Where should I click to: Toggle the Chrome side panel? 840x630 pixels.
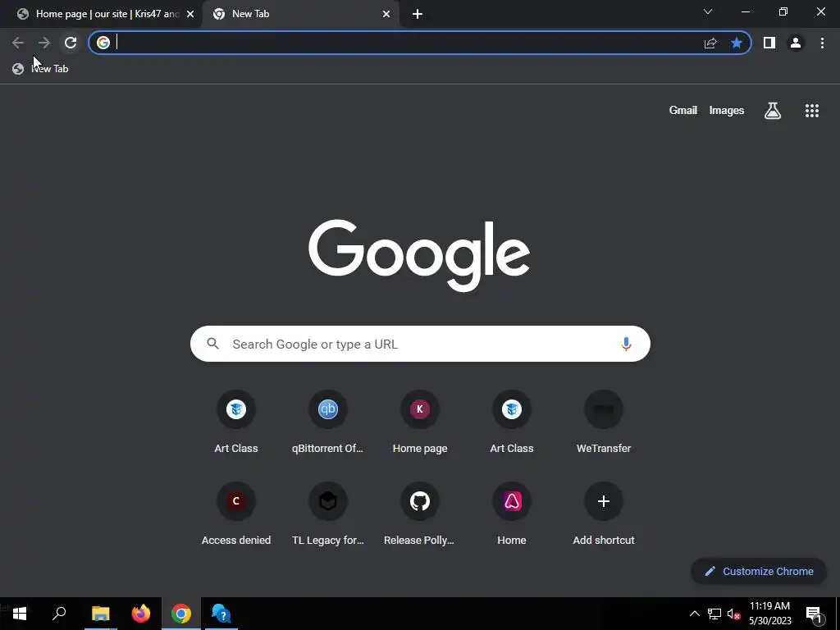point(769,43)
